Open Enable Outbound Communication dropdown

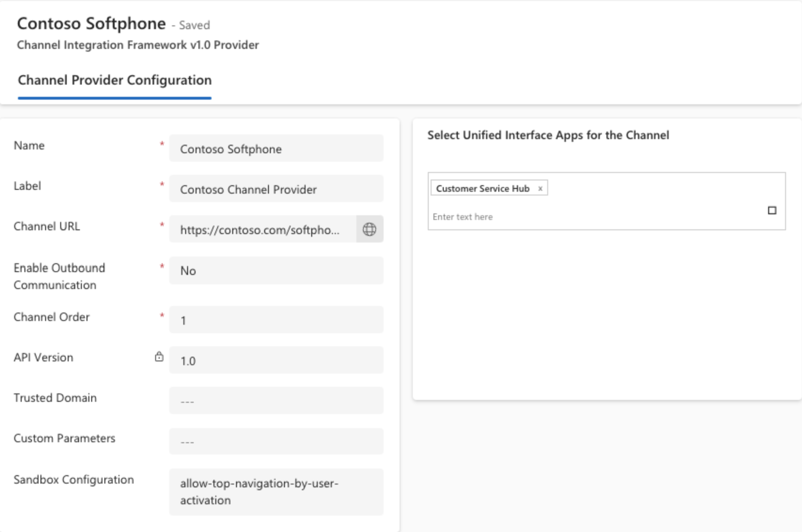276,270
